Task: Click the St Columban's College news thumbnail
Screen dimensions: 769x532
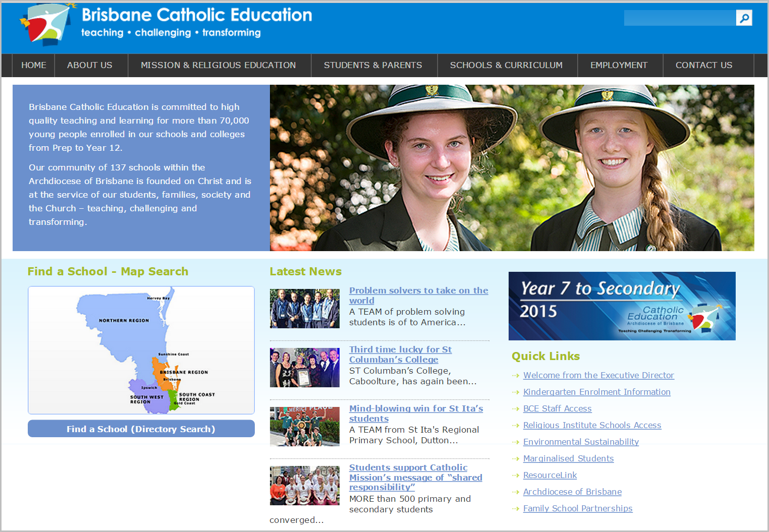Action: coord(305,368)
